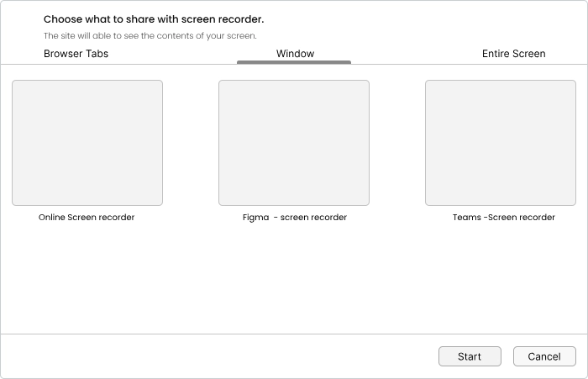This screenshot has width=588, height=379.
Task: Click empty area below the Online Screen recorder caption
Action: pos(87,277)
